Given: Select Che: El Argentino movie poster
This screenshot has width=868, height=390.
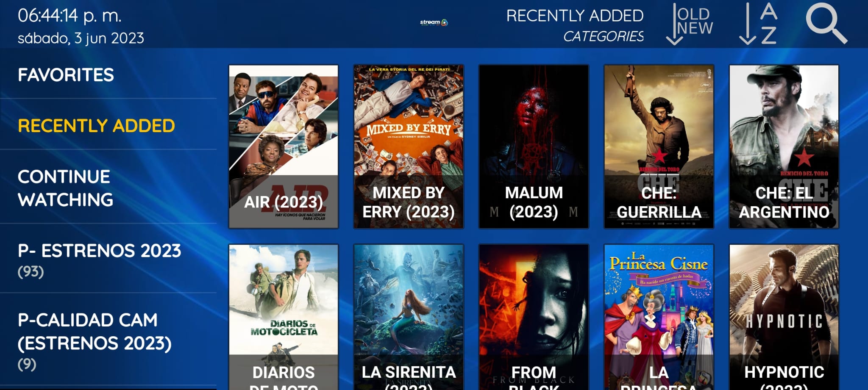Looking at the screenshot, I should (784, 147).
